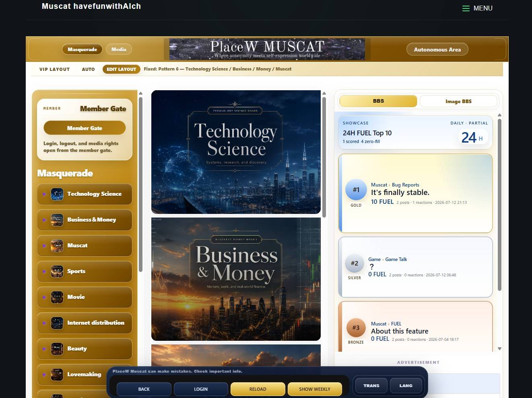Expand the Movie category arrow

[44, 297]
